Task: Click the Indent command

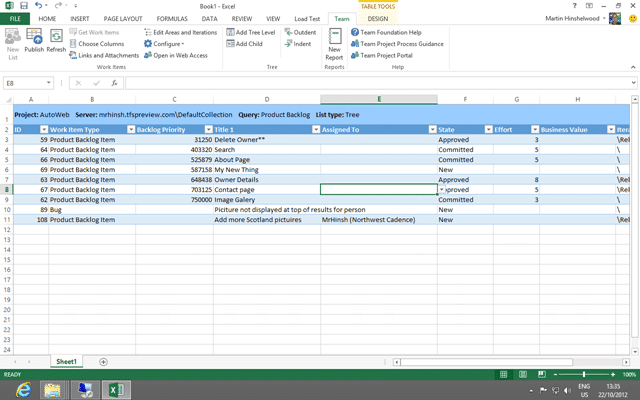Action: [x=298, y=44]
